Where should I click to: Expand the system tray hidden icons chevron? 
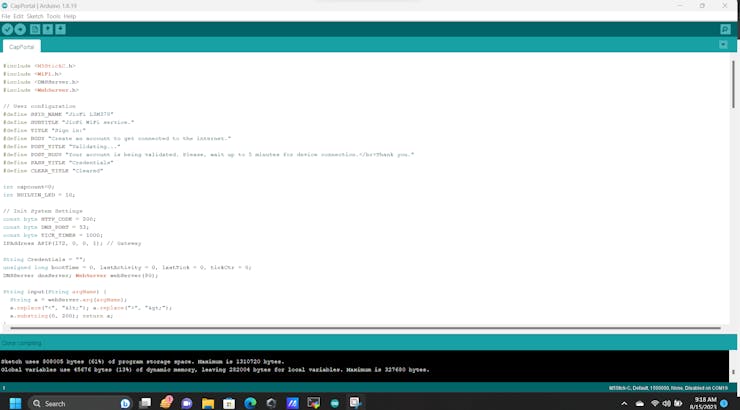[624, 404]
